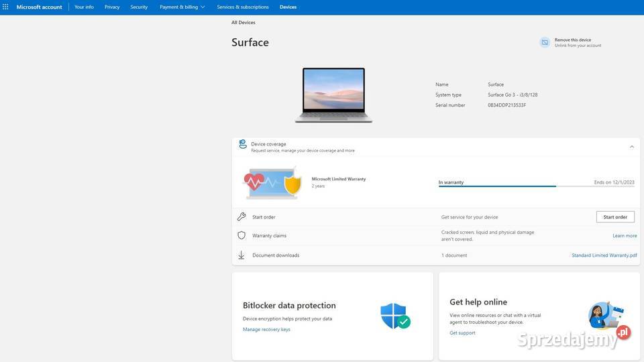Select the serial number 0B34DDP213533F
This screenshot has height=362, width=644.
pos(507,105)
